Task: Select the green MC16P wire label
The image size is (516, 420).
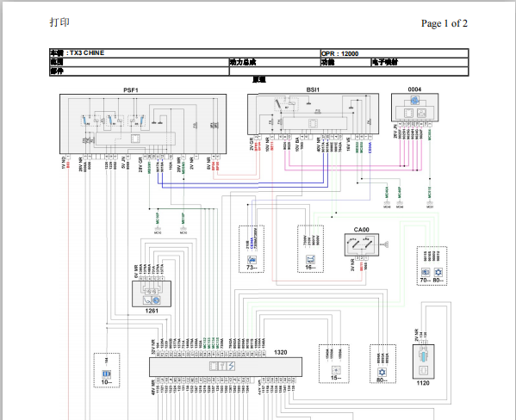Action: tap(158, 219)
